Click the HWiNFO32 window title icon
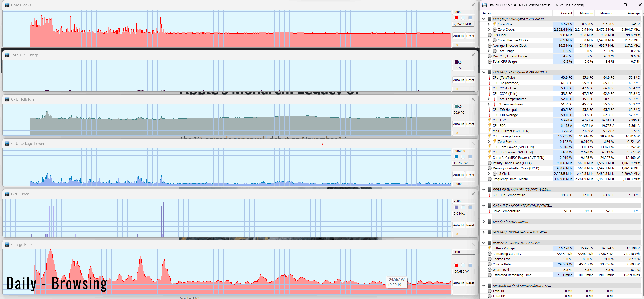Image resolution: width=644 pixels, height=299 pixels. 485,5
